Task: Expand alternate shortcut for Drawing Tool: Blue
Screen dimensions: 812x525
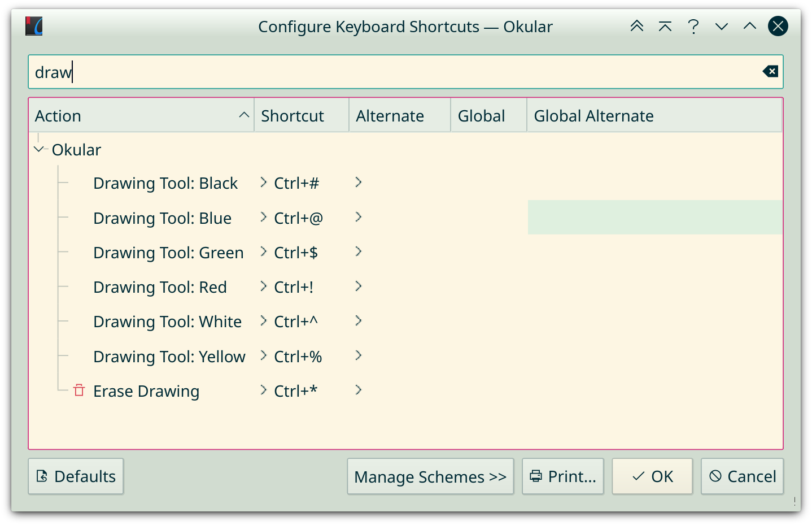Action: pyautogui.click(x=358, y=217)
